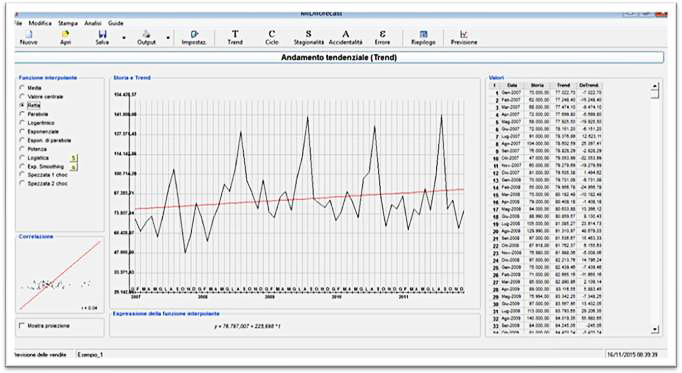
Task: Click the Ago-2009 date cell in row 32
Action: (511, 318)
